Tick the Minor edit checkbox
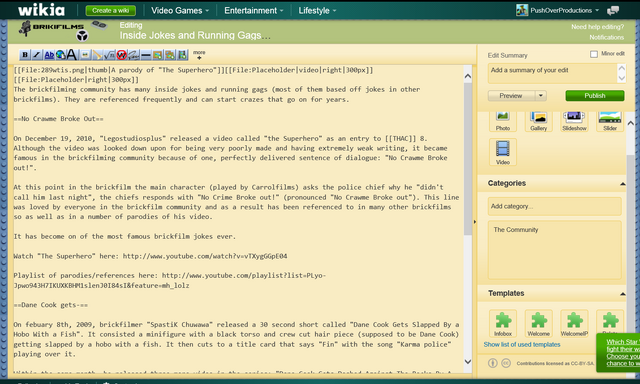The image size is (640, 384). click(x=593, y=54)
